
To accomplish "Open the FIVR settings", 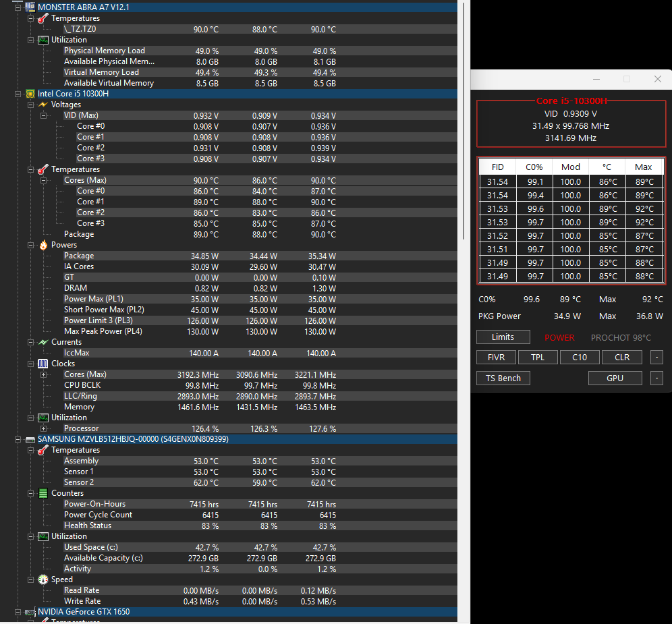I will coord(497,357).
